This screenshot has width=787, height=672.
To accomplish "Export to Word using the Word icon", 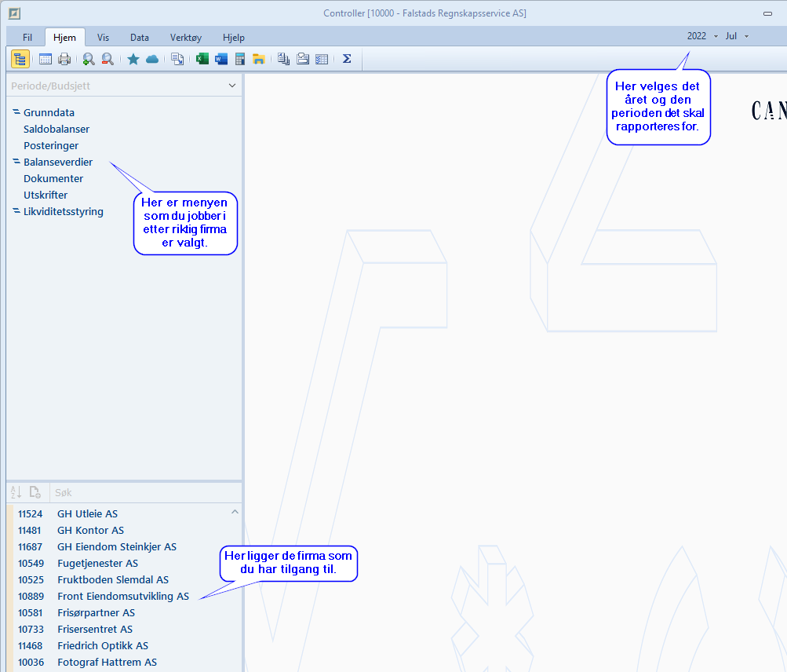I will pos(220,59).
